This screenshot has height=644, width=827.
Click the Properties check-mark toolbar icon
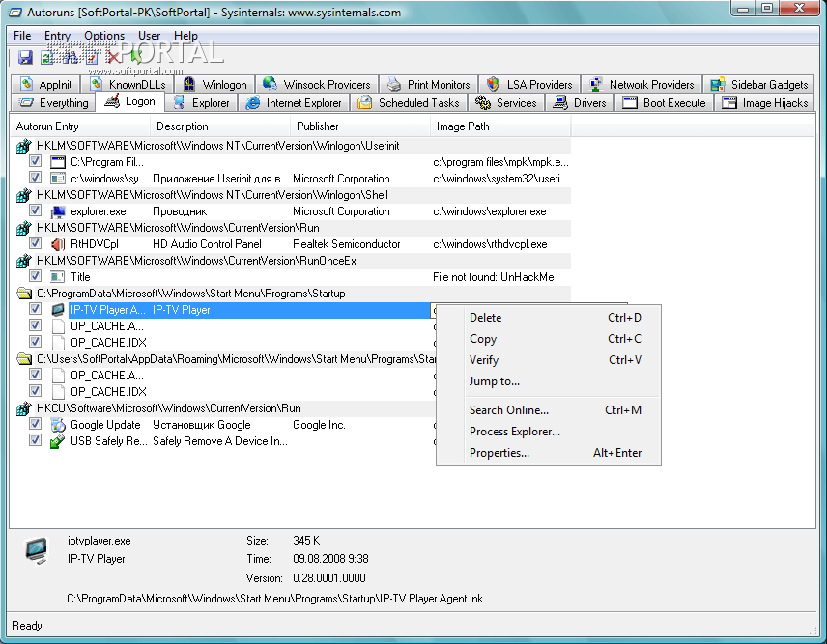[x=91, y=57]
